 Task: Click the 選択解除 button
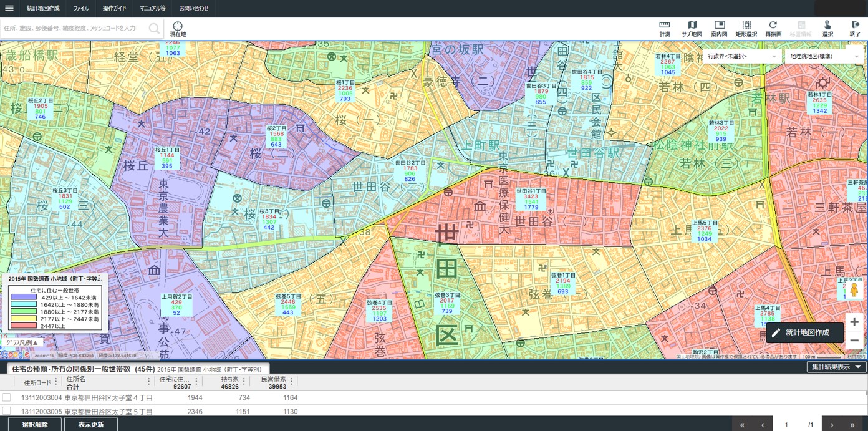pos(35,425)
